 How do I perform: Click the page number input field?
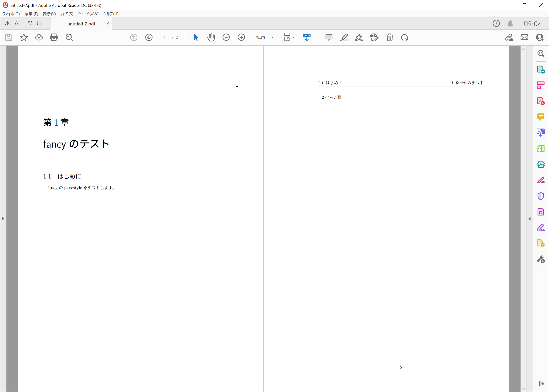click(164, 37)
